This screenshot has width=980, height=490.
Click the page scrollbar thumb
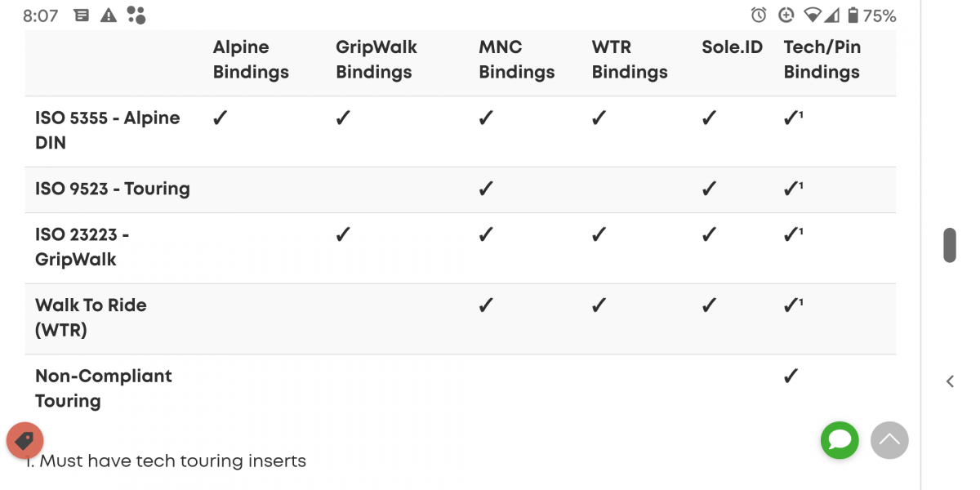(x=950, y=245)
